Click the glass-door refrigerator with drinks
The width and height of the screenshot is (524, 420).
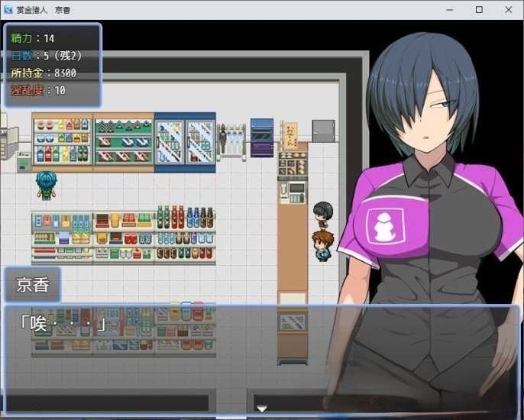click(185, 142)
